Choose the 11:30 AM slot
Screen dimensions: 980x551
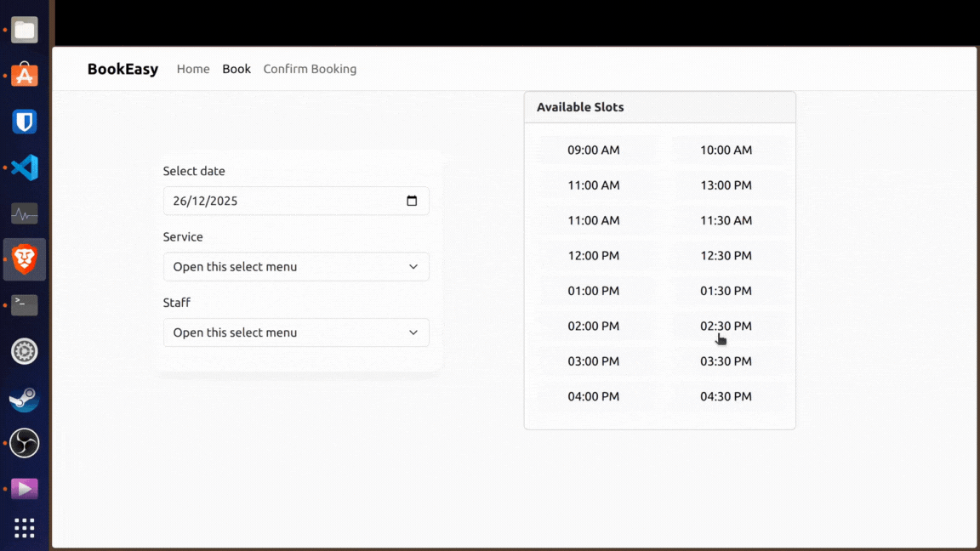click(726, 220)
